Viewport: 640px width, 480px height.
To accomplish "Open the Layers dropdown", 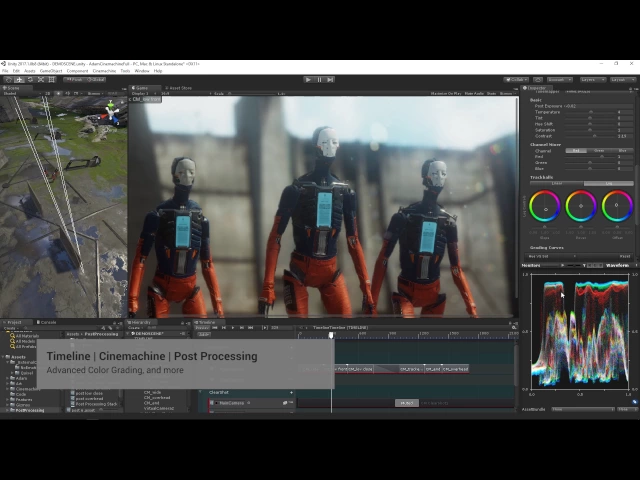I will 591,80.
